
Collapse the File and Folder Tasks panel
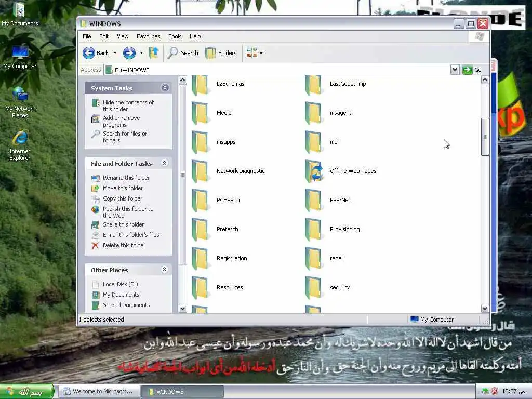pos(165,163)
